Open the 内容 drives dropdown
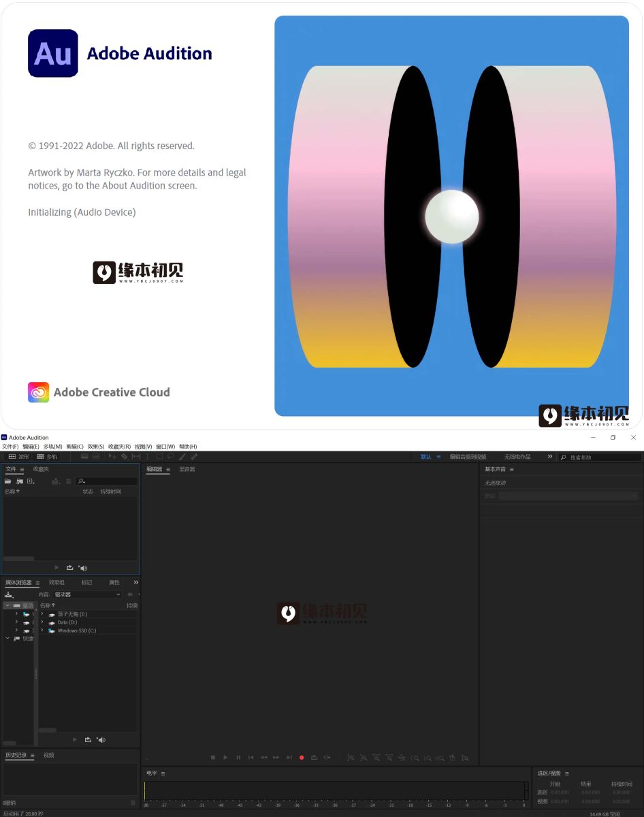 coord(88,594)
